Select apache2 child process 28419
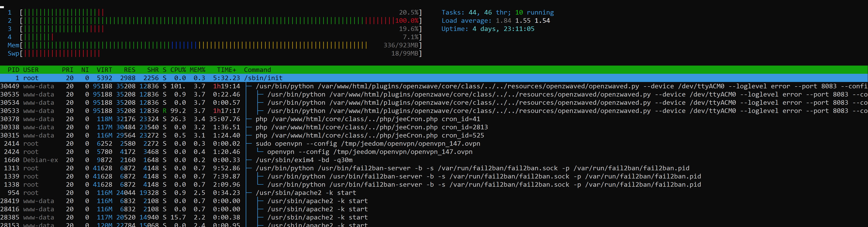 (x=434, y=201)
